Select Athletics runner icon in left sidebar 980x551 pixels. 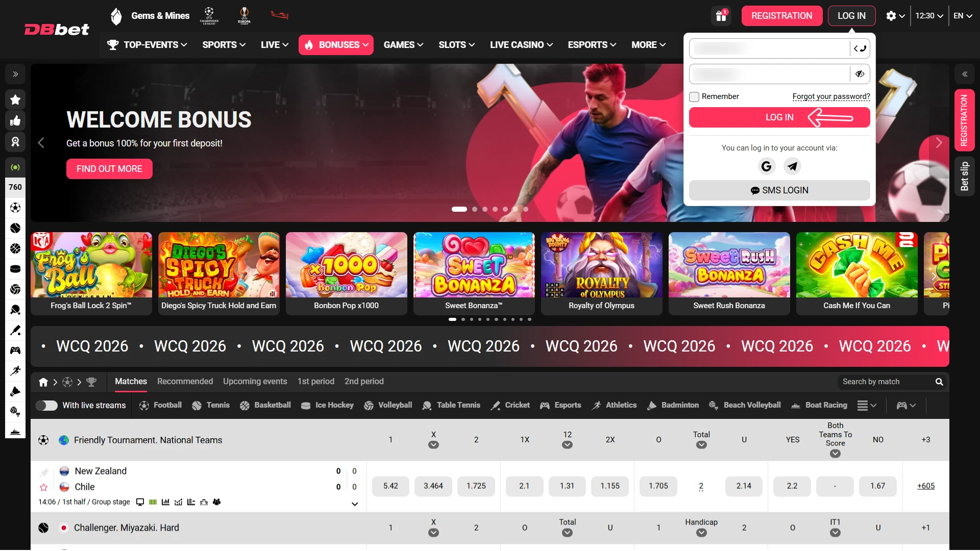15,371
